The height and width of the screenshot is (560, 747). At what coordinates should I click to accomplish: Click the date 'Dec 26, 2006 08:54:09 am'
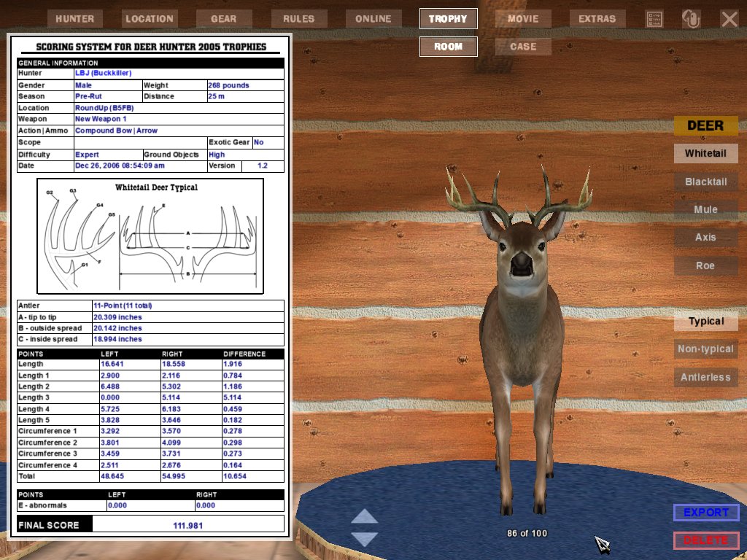pyautogui.click(x=120, y=166)
